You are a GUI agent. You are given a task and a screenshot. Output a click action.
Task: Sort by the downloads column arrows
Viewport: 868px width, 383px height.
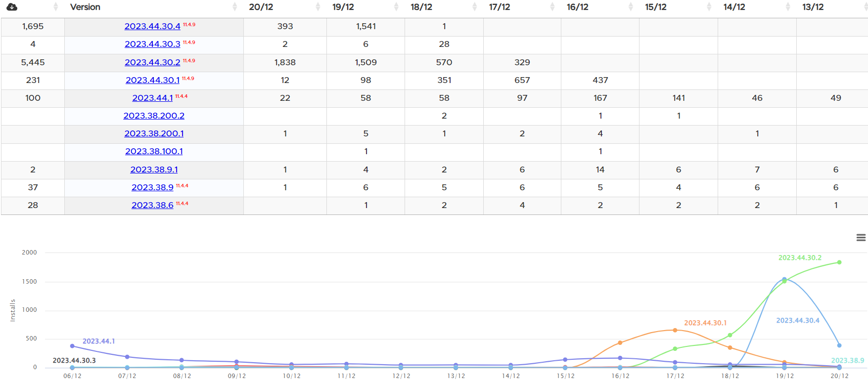(55, 7)
